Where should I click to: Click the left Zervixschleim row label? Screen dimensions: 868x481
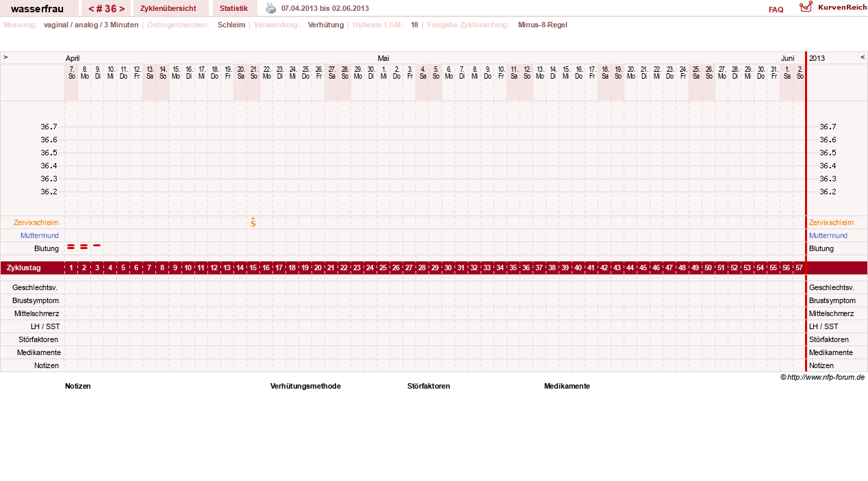(36, 222)
